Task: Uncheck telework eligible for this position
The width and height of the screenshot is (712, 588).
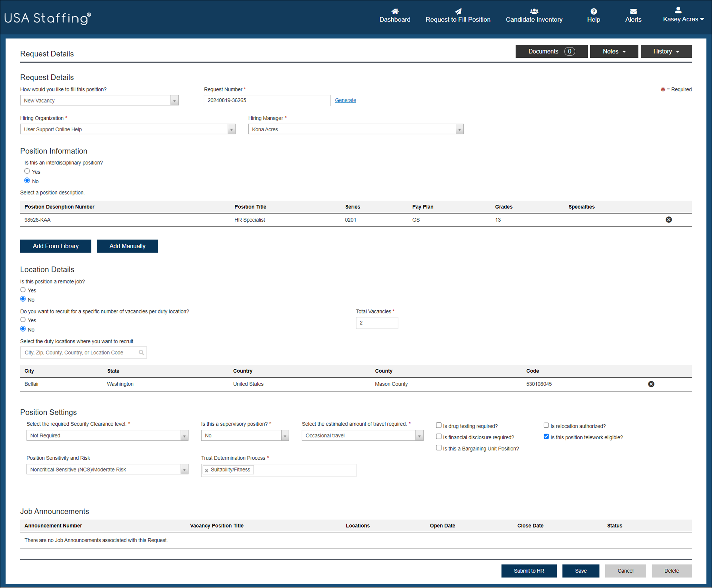Action: [546, 436]
